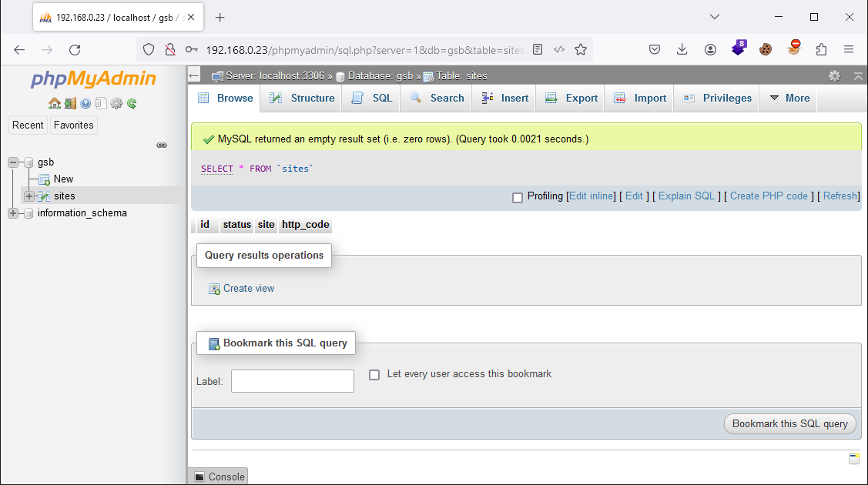Click Database: gsb breadcrumb
The width and height of the screenshot is (868, 485).
click(380, 75)
